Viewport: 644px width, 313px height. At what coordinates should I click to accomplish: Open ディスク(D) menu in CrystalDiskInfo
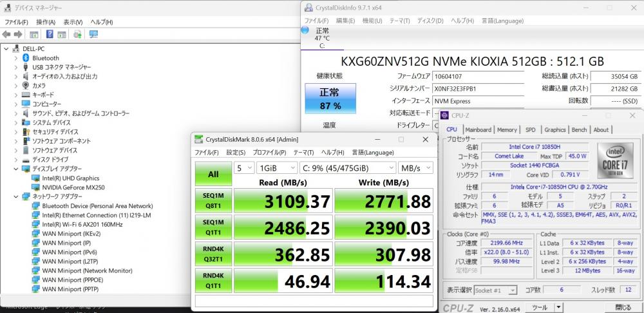pos(430,21)
